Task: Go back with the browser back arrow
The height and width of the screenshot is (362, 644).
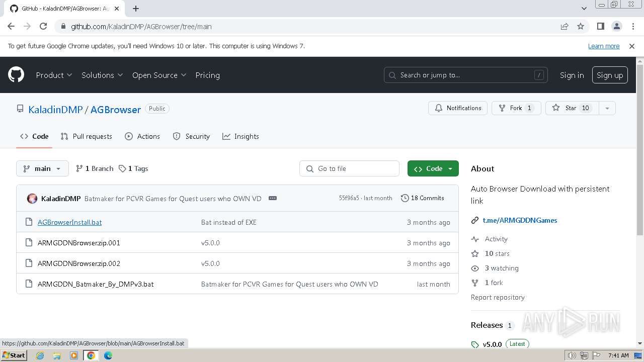Action: tap(11, 26)
